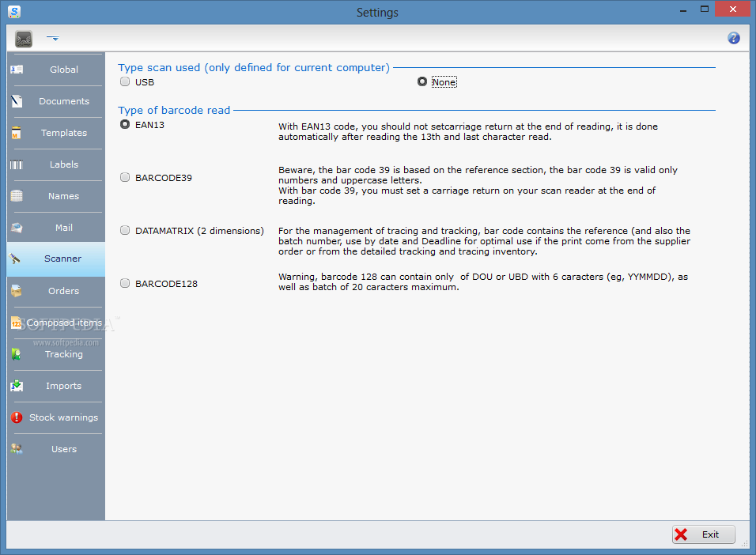Close the Settings window

pos(732,9)
